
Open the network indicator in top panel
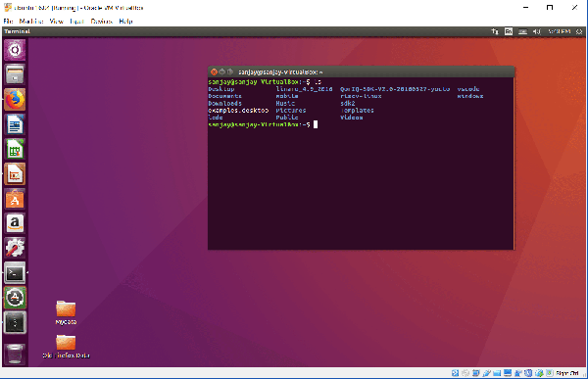495,31
